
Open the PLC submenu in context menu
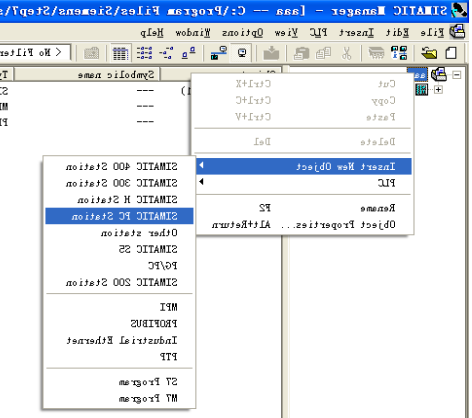click(303, 183)
